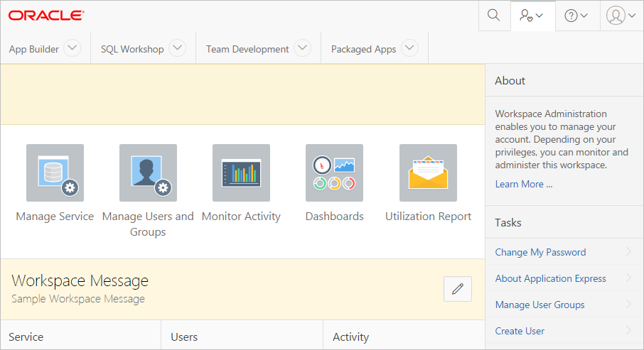Open the Dashboards icon
Image resolution: width=644 pixels, height=350 pixels.
pos(334,173)
